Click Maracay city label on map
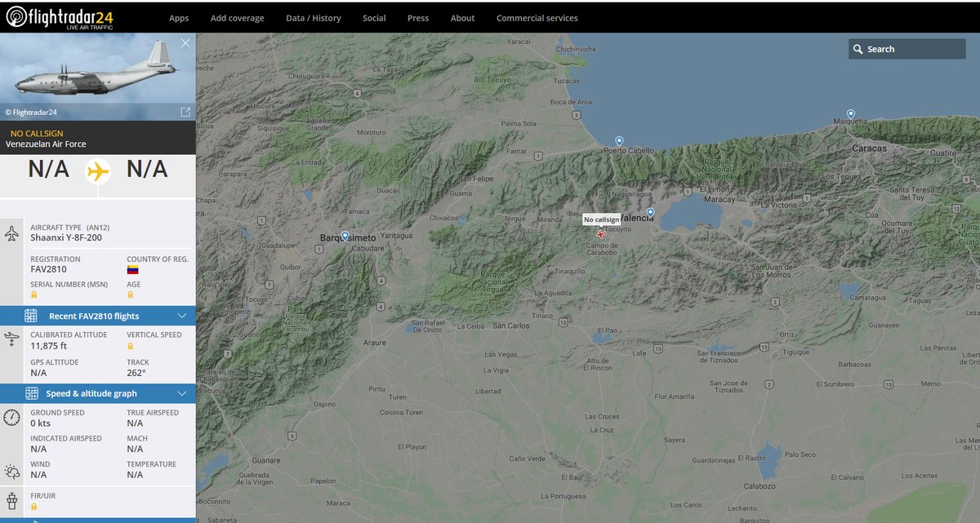 (x=720, y=198)
